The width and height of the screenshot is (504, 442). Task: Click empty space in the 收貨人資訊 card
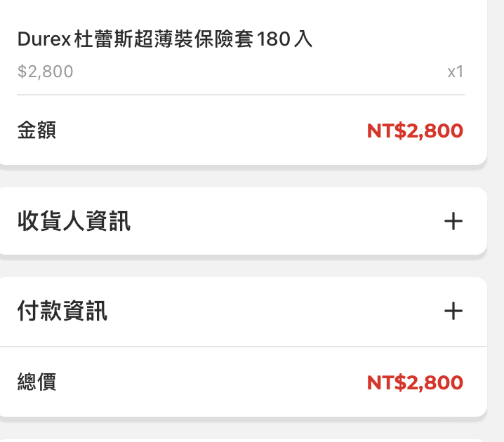pyautogui.click(x=281, y=222)
